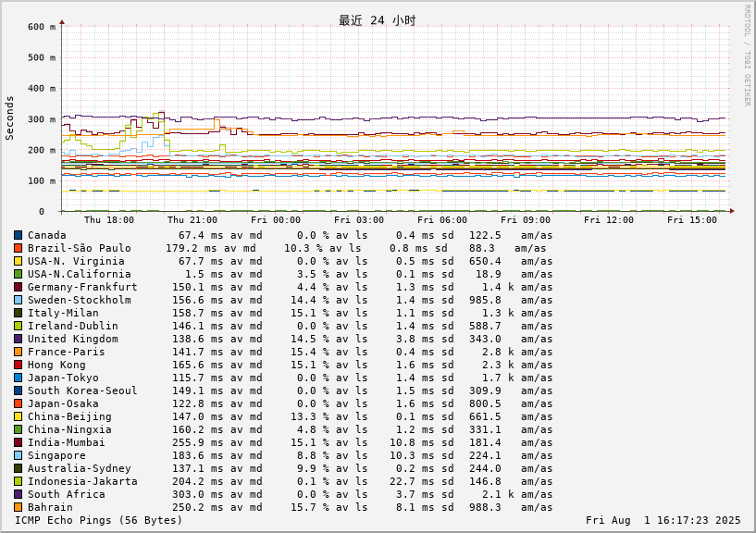The height and width of the screenshot is (533, 756).
Task: Click the 255.9 ms India-Mumbai value
Action: click(x=198, y=443)
